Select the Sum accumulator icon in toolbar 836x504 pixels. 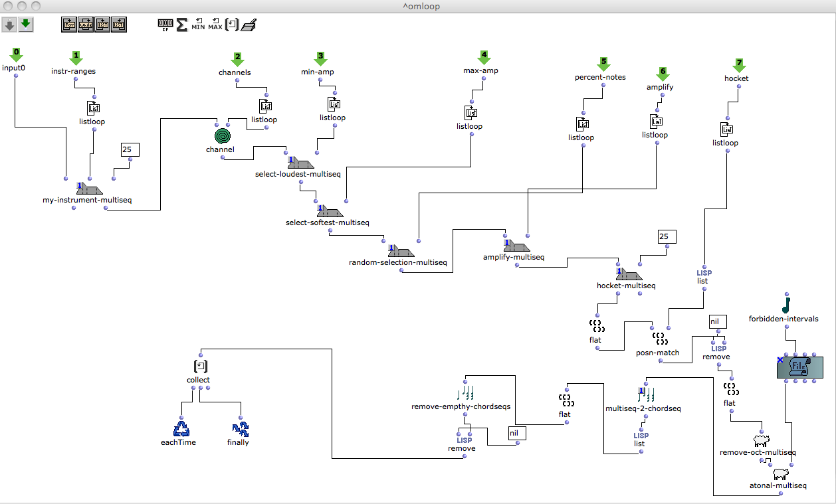181,25
